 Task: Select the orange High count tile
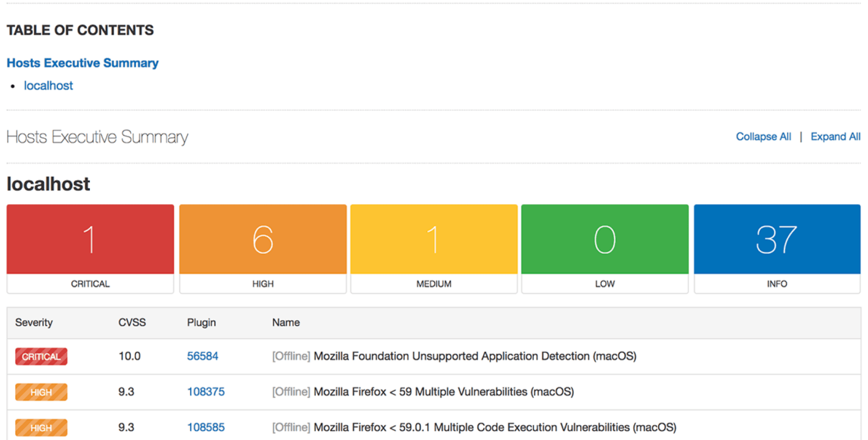coord(262,240)
